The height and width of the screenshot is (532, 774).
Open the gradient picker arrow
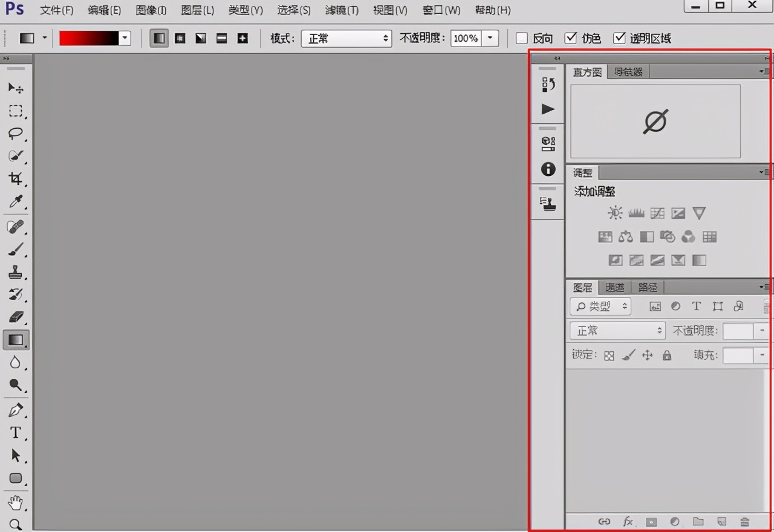click(x=125, y=38)
